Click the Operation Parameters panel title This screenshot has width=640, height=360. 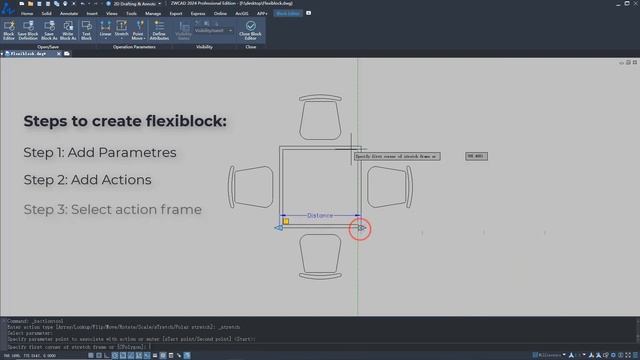coord(134,47)
